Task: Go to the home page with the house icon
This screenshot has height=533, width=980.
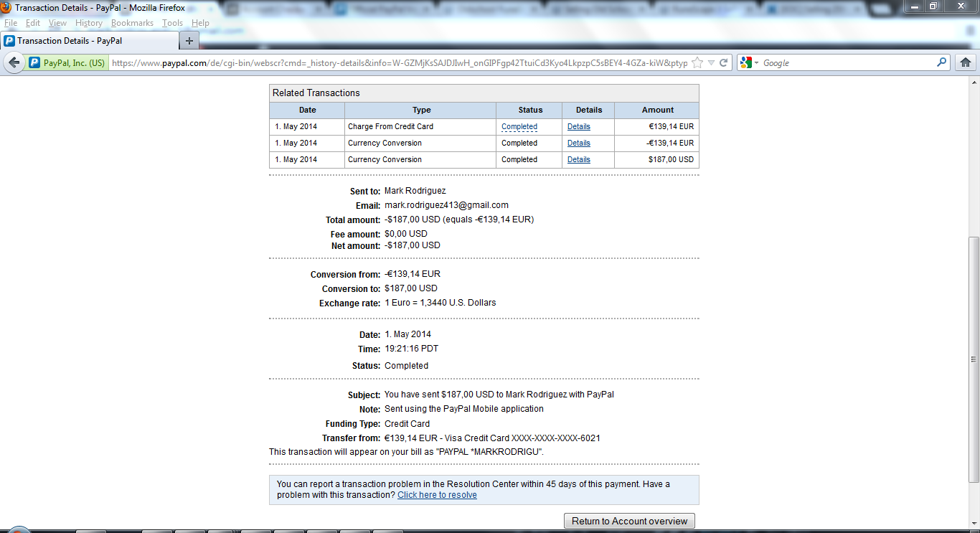Action: click(x=966, y=63)
